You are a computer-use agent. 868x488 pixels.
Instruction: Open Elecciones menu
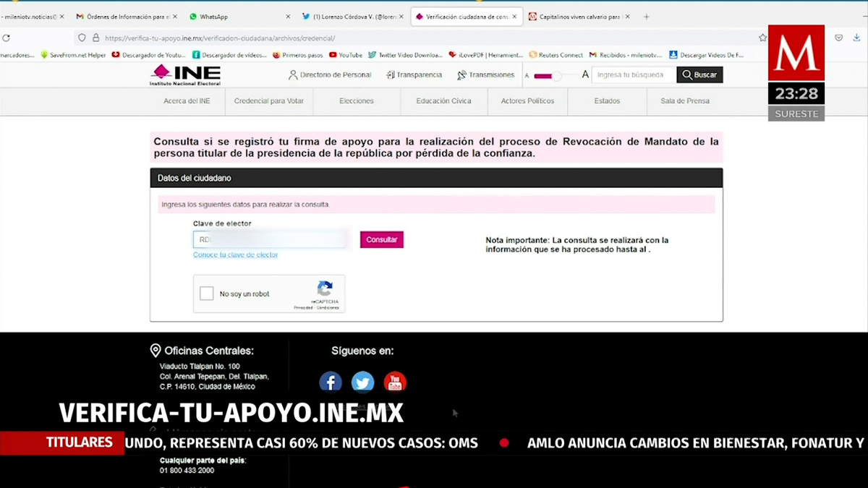pyautogui.click(x=357, y=101)
